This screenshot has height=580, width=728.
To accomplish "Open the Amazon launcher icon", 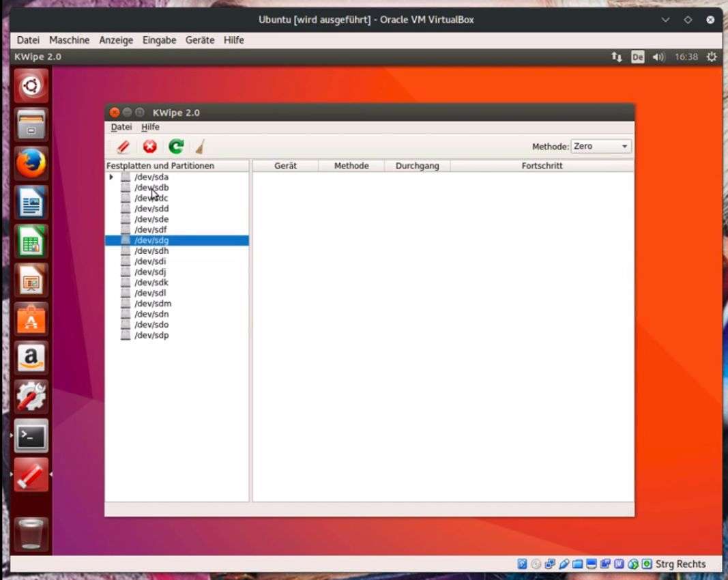I will pos(31,358).
